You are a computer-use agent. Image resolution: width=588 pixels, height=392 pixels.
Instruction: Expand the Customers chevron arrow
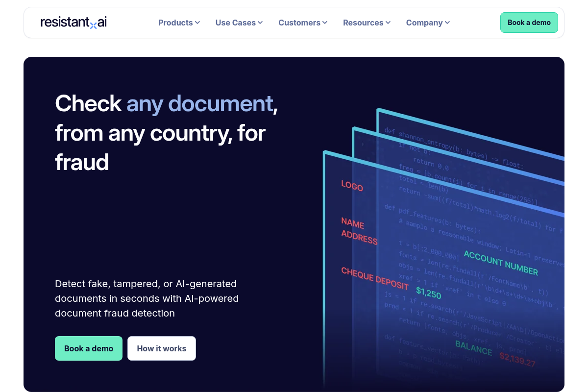pos(325,23)
